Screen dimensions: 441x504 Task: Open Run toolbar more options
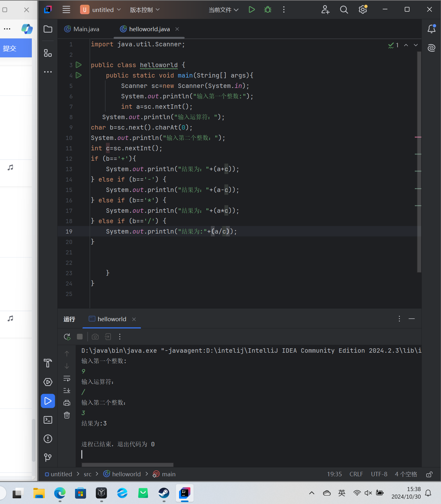tap(120, 337)
